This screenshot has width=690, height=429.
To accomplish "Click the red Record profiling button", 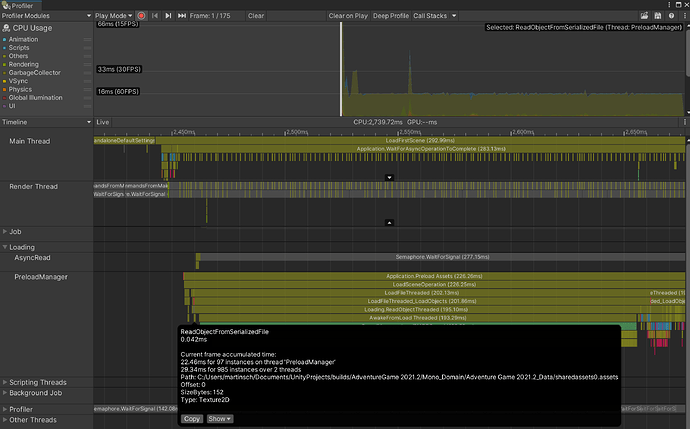I will 141,16.
